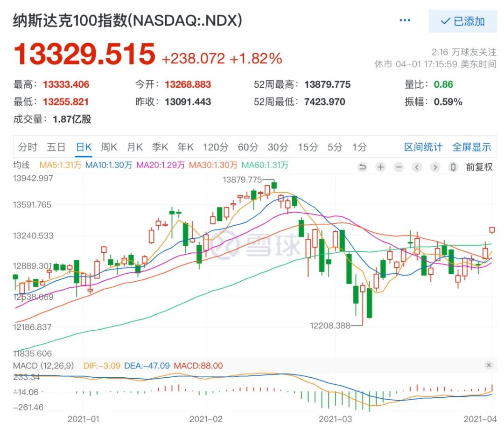The width and height of the screenshot is (504, 430).
Task: Click the MA30:1.30万 moving average label
Action: tap(213, 165)
